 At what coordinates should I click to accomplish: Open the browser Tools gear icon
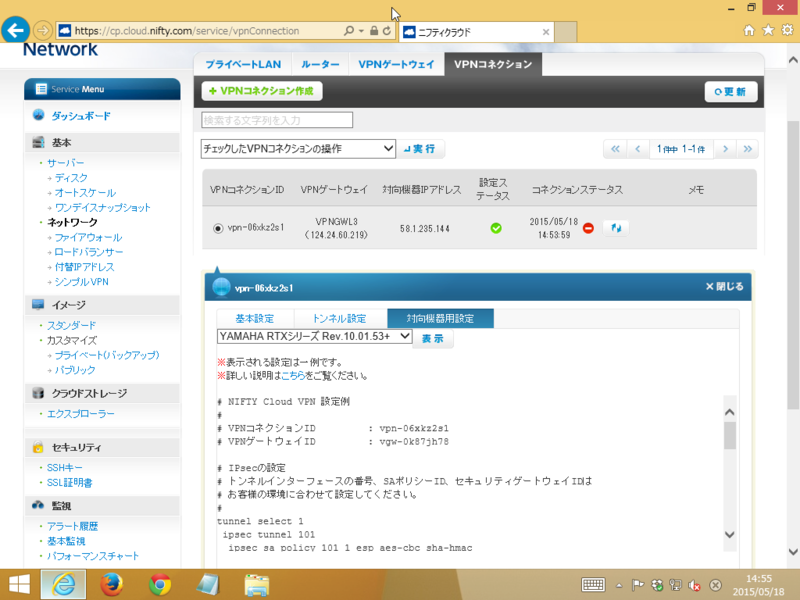pos(788,31)
